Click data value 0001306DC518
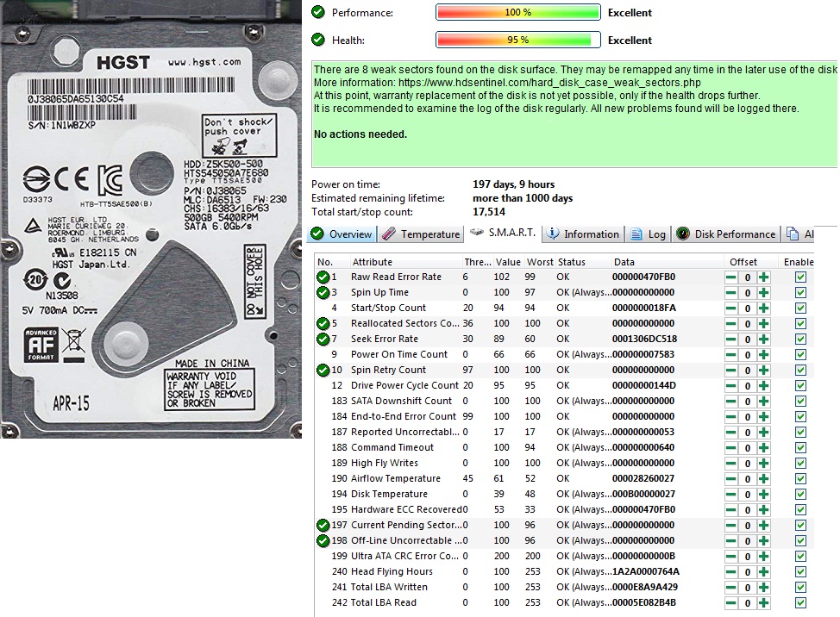 coord(644,339)
